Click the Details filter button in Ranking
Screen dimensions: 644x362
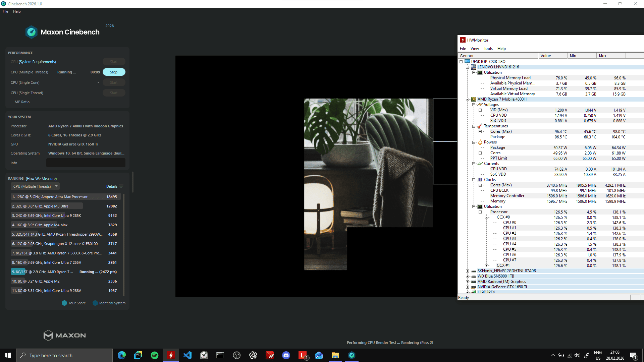click(x=115, y=186)
